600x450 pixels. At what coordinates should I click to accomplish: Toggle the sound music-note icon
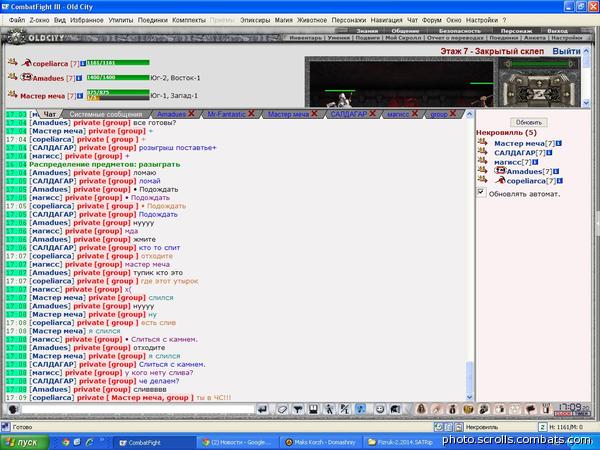360,409
